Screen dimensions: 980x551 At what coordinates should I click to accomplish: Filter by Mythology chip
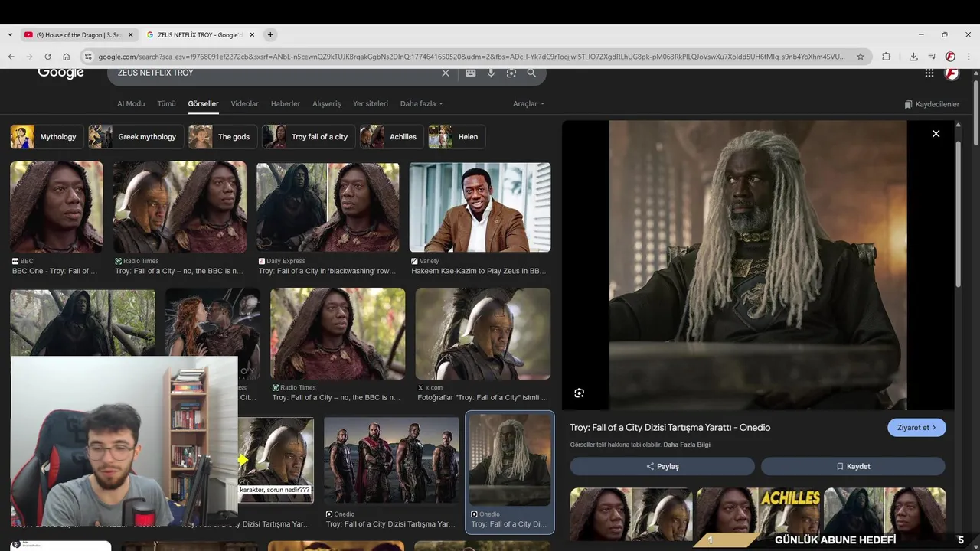(47, 137)
